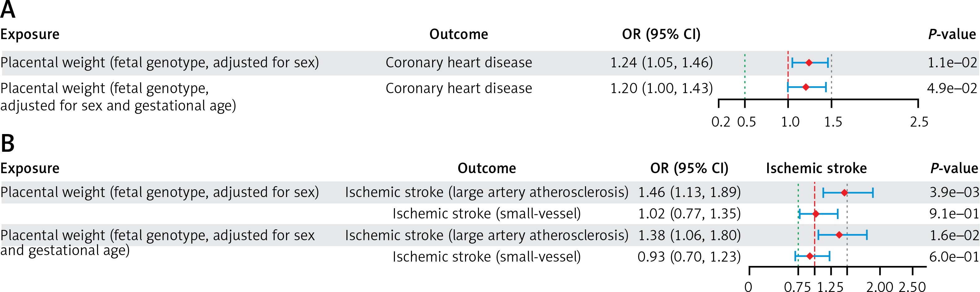Click the 2.5 axis tick label in panel A
This screenshot has height=292, width=980.
919,122
